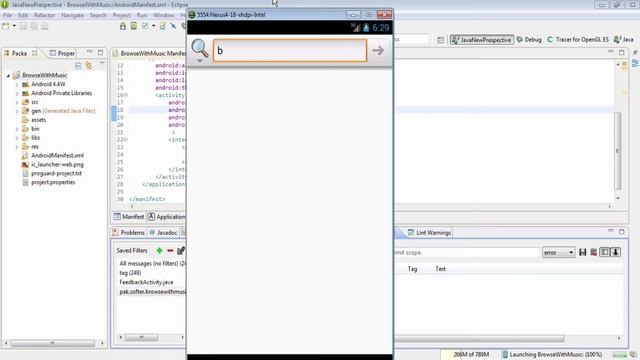This screenshot has width=640, height=360.
Task: Open the Refactor menu
Action: coord(44,15)
